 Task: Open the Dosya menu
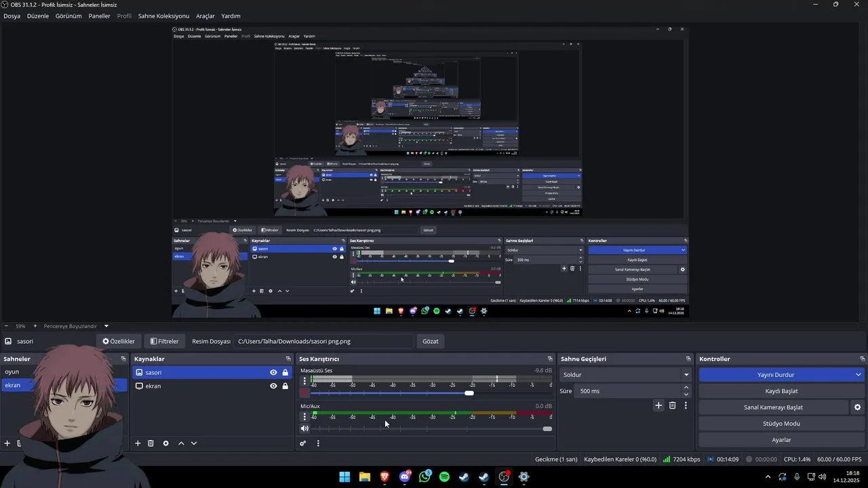[12, 16]
